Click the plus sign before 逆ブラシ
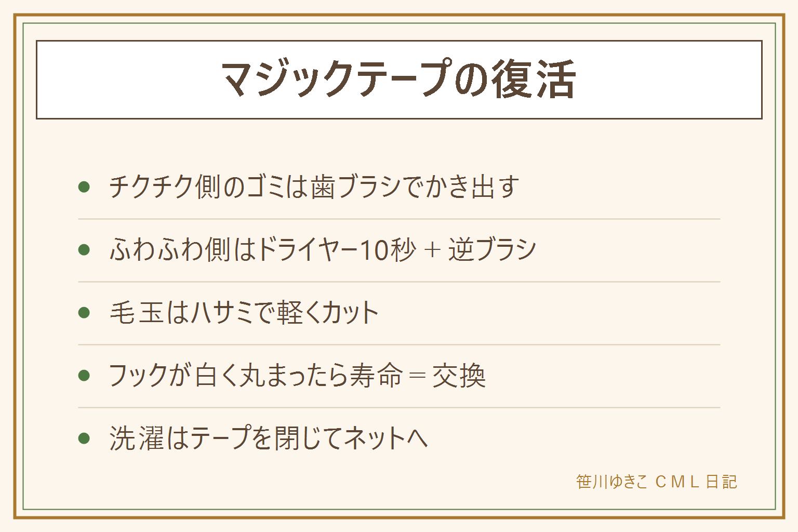Screen dimensions: 798x532 tap(432, 250)
